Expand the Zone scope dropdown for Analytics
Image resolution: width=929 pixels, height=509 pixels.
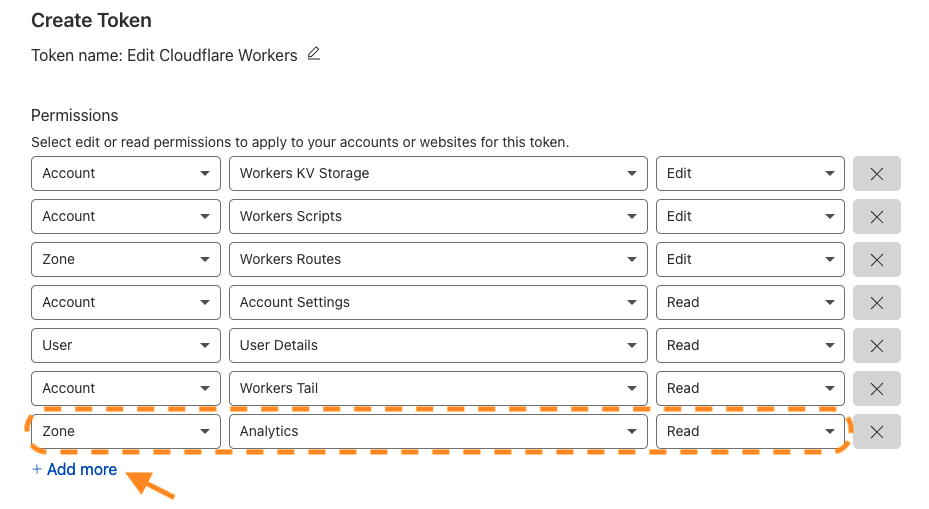tap(126, 431)
